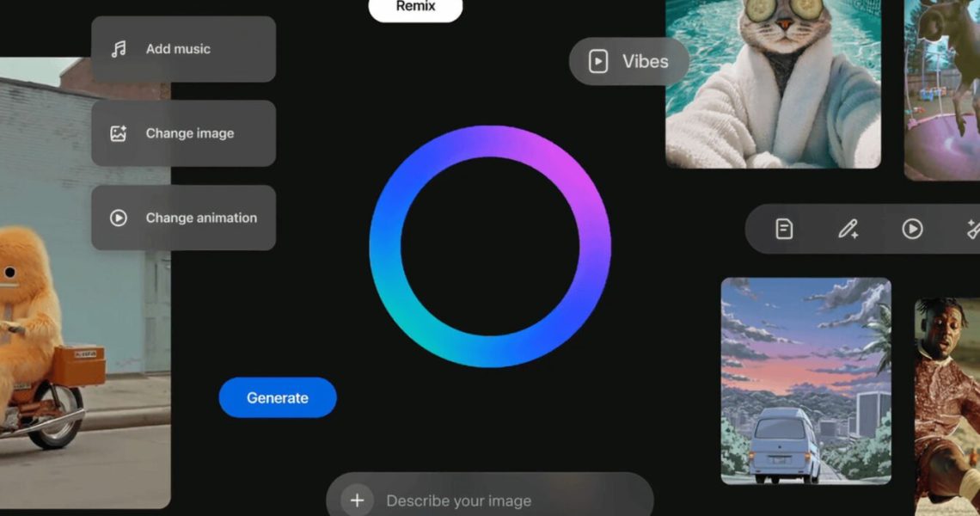Click the circled play icon beside Change animation
The image size is (980, 516).
click(x=119, y=218)
